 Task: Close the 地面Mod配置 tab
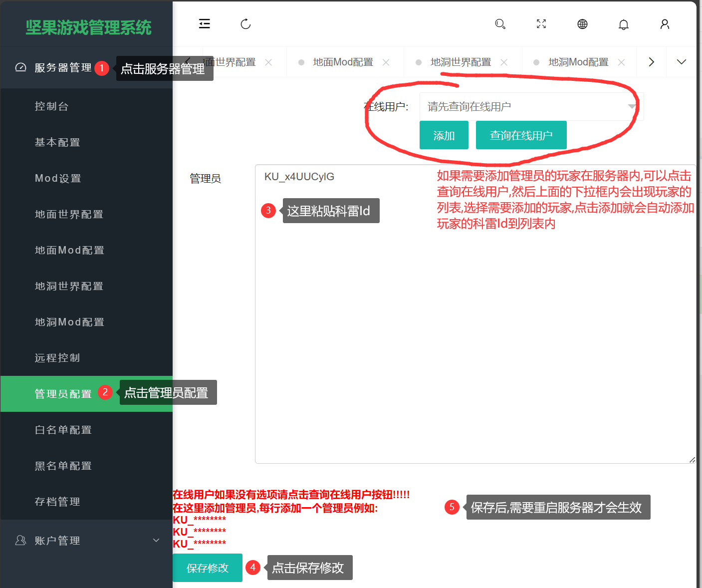[386, 62]
